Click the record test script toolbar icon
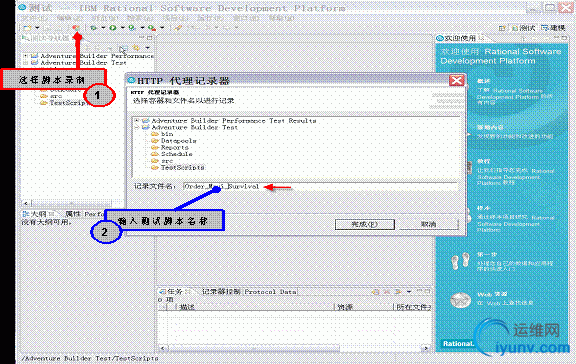This screenshot has width=576, height=364. (76, 28)
